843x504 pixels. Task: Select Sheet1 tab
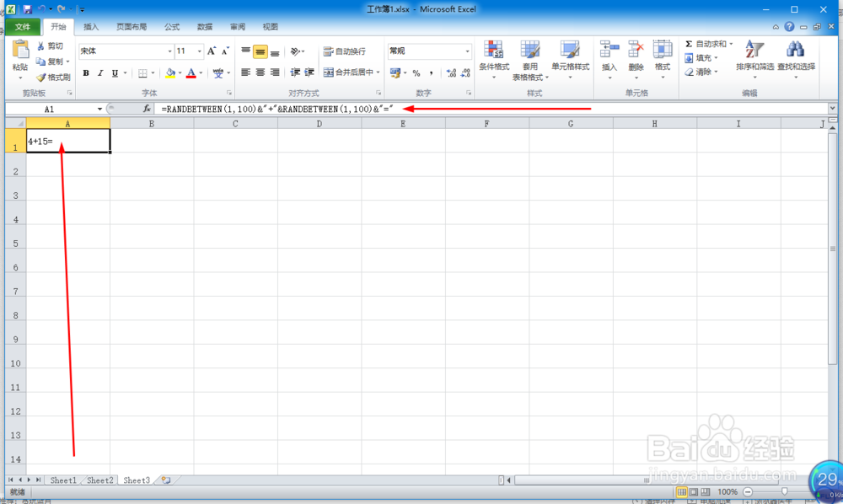(63, 480)
